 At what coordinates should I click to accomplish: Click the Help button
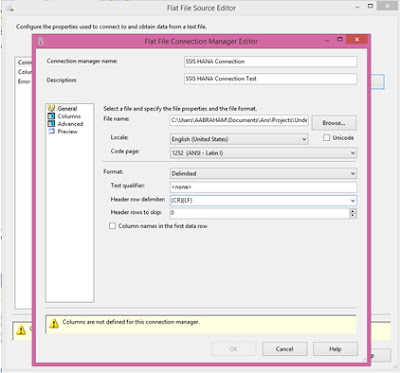[335, 349]
